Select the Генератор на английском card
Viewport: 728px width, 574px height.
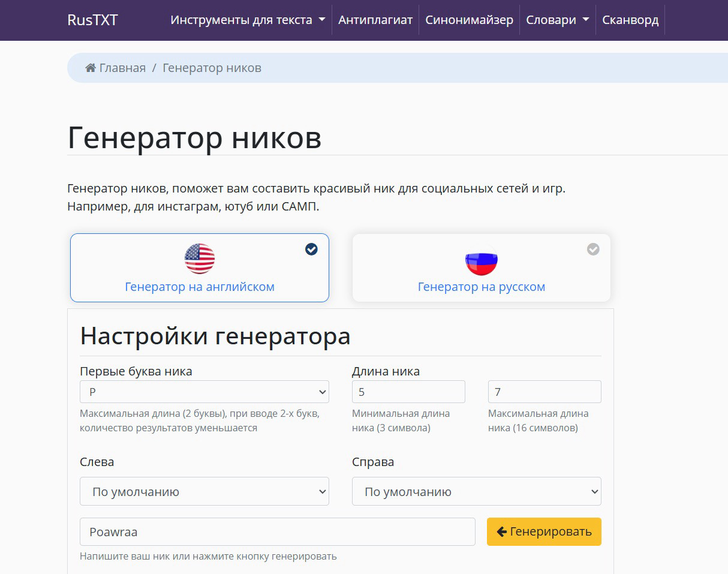199,268
